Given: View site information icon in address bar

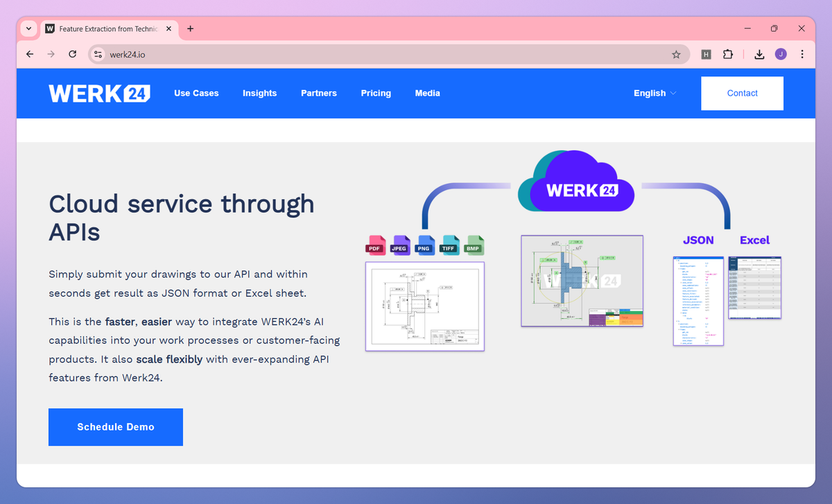Looking at the screenshot, I should coord(98,54).
